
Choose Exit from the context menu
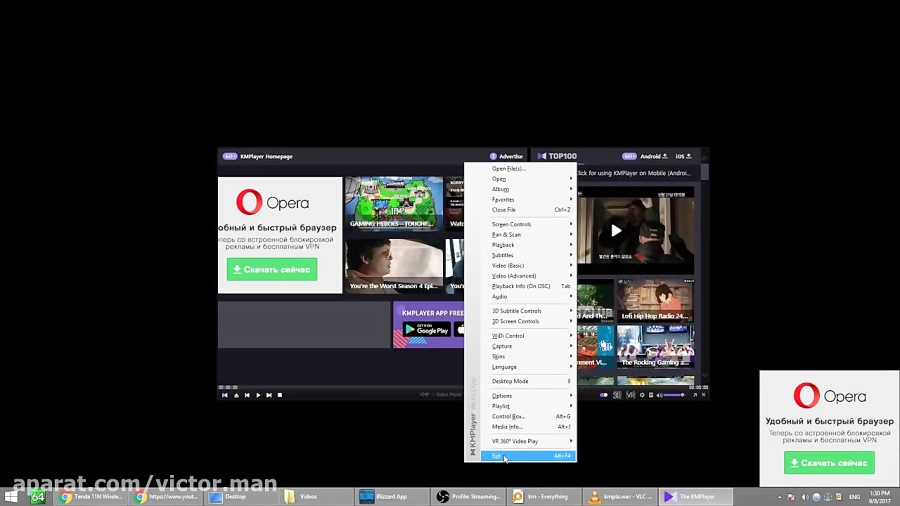pyautogui.click(x=527, y=456)
